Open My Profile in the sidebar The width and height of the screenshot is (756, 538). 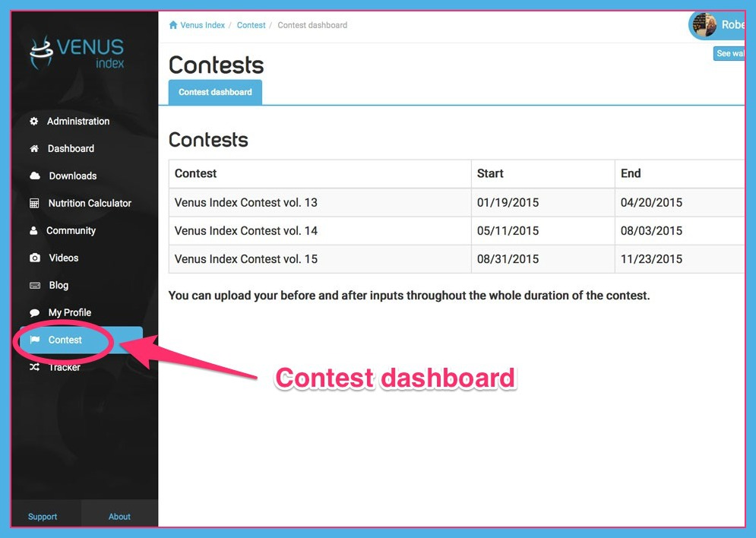[69, 313]
